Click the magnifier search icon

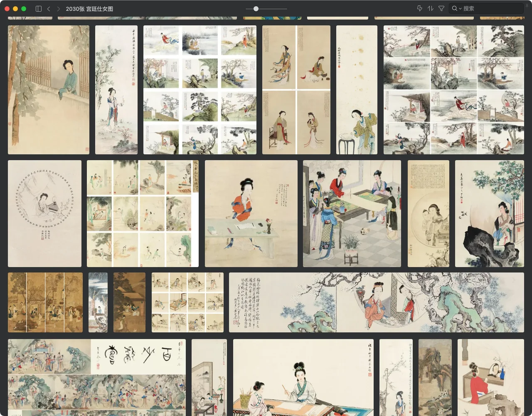coord(455,8)
